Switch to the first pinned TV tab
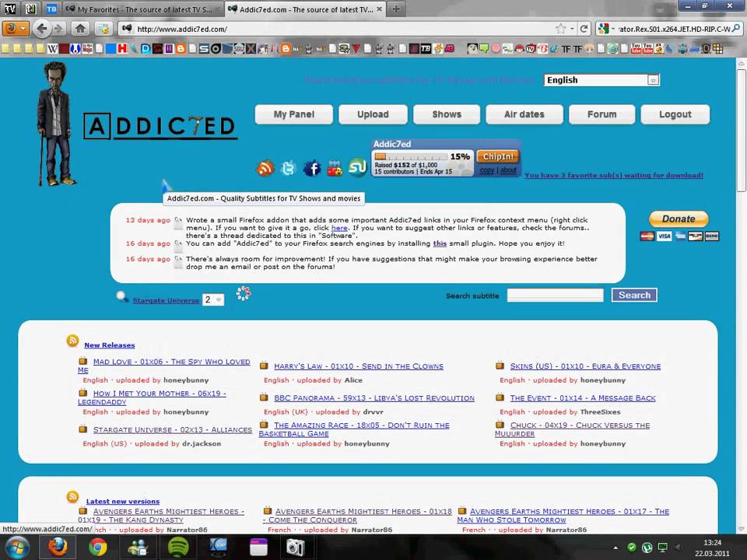The image size is (747, 560). coord(10,9)
